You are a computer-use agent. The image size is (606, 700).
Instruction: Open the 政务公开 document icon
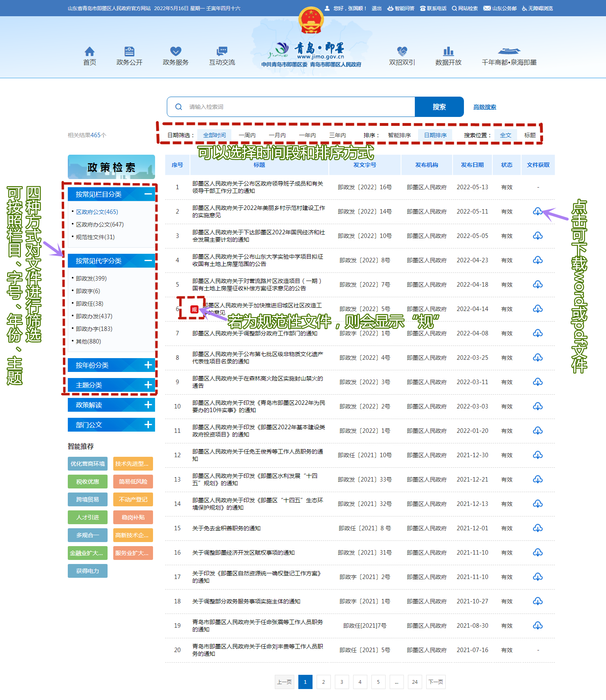(x=129, y=52)
